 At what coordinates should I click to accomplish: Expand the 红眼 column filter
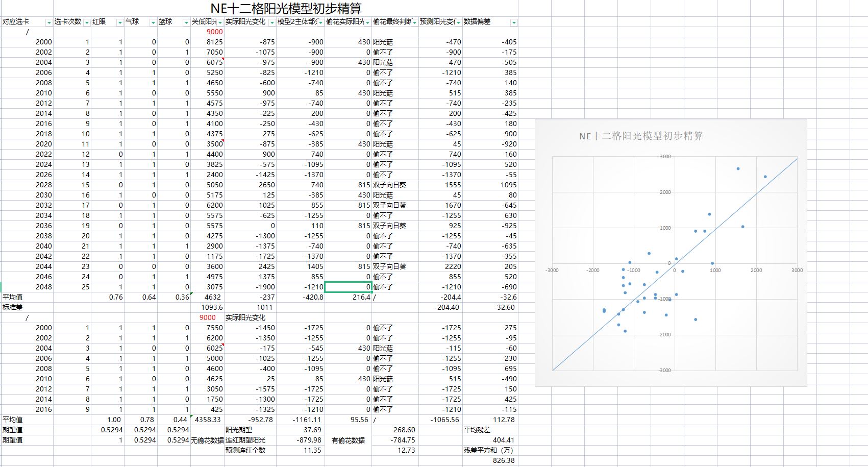tap(120, 22)
